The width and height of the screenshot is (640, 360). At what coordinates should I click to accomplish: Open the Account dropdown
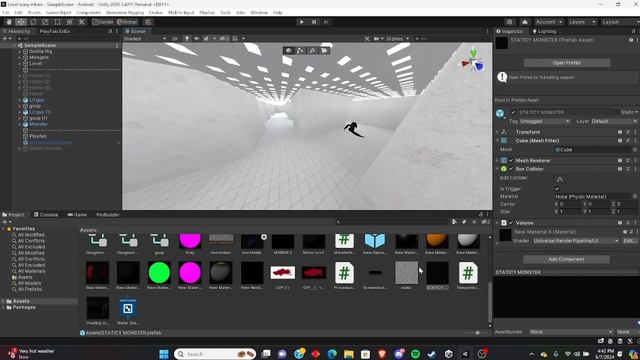coord(549,22)
